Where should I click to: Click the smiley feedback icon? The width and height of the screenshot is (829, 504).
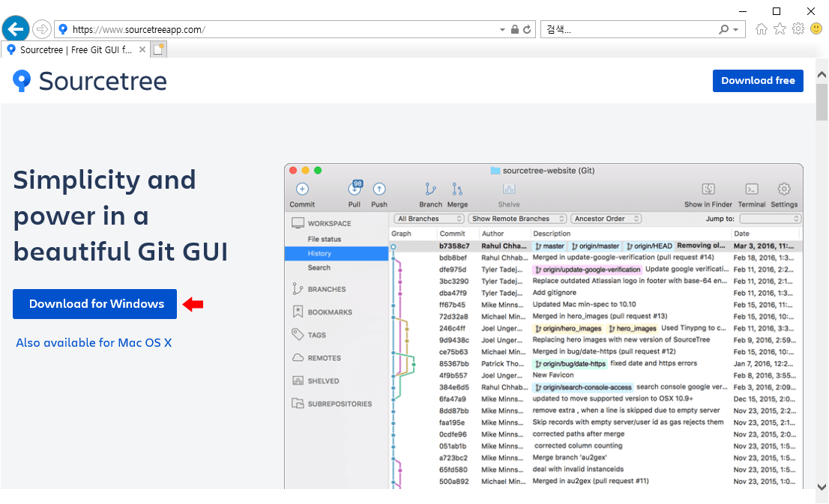(817, 28)
